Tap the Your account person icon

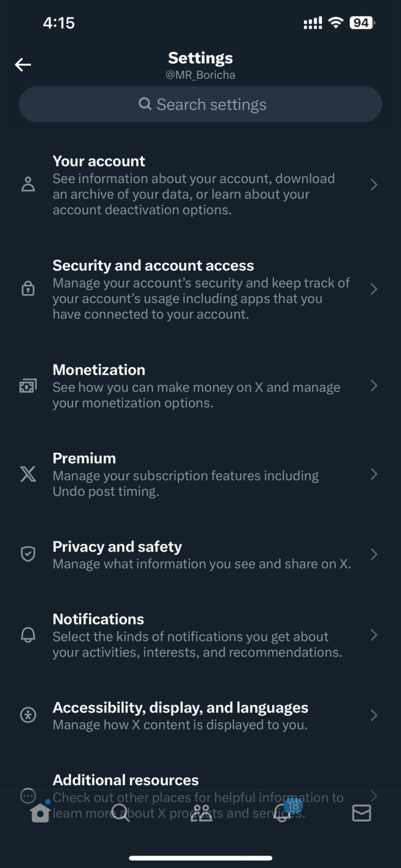click(28, 184)
